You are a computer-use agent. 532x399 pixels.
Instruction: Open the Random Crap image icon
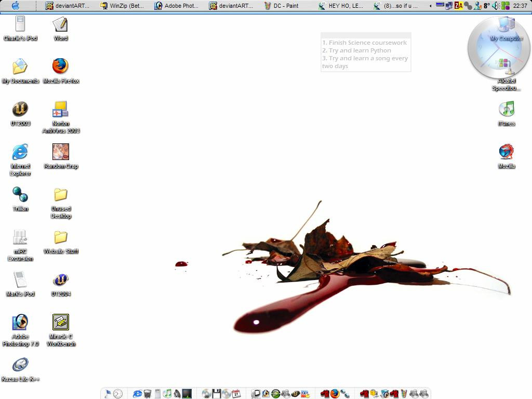click(x=61, y=156)
